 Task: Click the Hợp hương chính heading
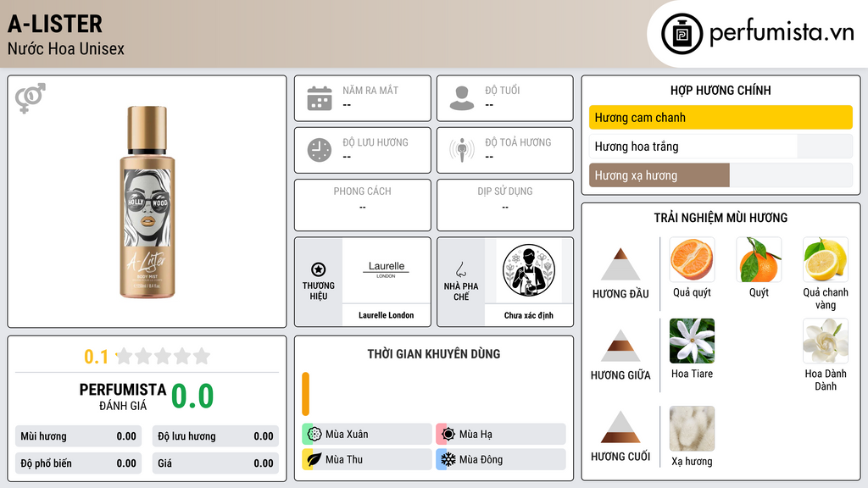click(721, 90)
